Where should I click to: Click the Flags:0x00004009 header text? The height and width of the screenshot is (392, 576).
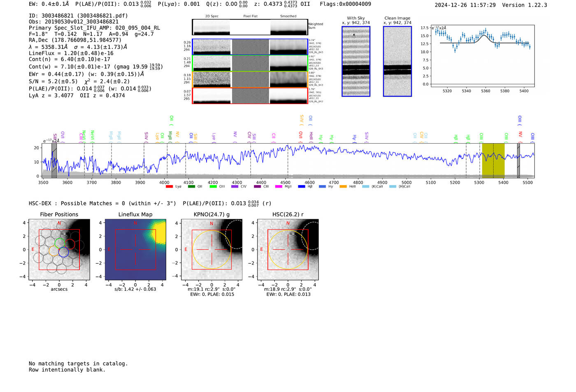click(345, 4)
